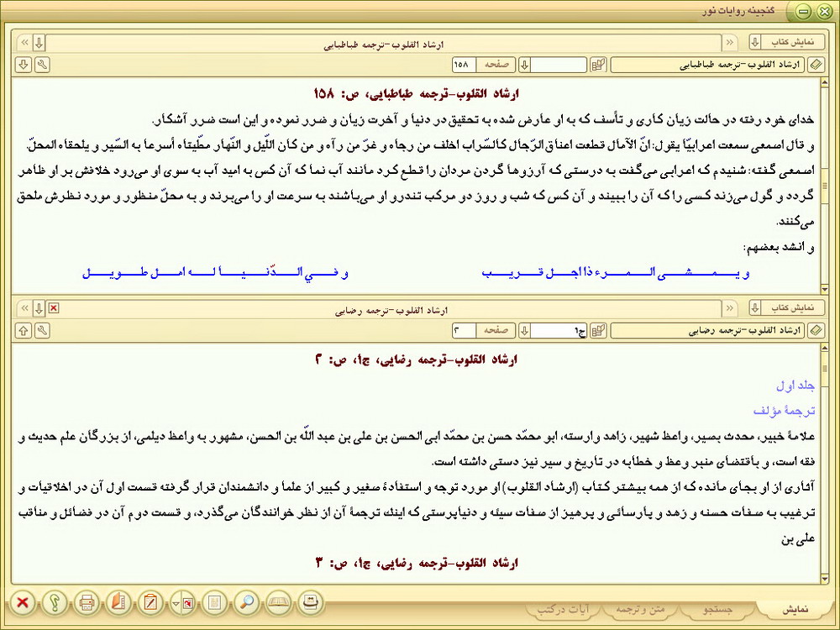Viewport: 840px width, 630px height.
Task: Click the صفحه button in رضایی pane
Action: click(x=496, y=330)
